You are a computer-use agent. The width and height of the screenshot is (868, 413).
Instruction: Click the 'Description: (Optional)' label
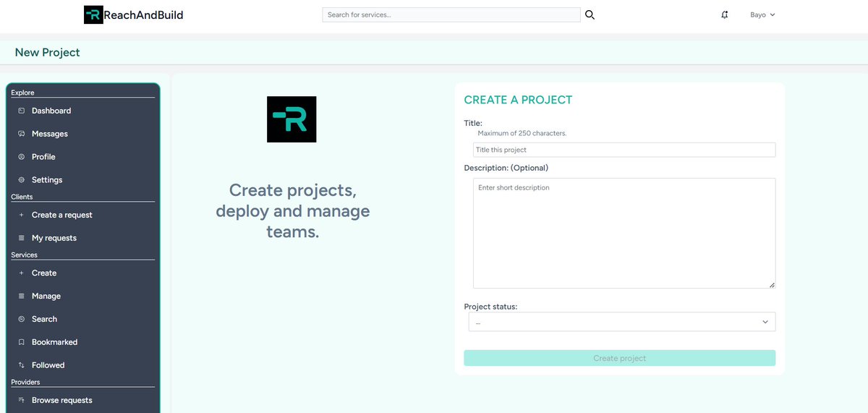coord(506,168)
